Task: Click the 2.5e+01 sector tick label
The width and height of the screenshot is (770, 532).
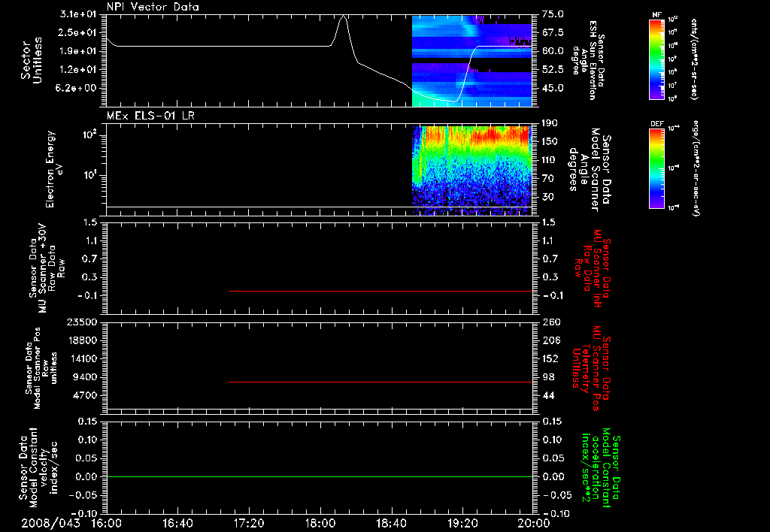Action: 77,32
